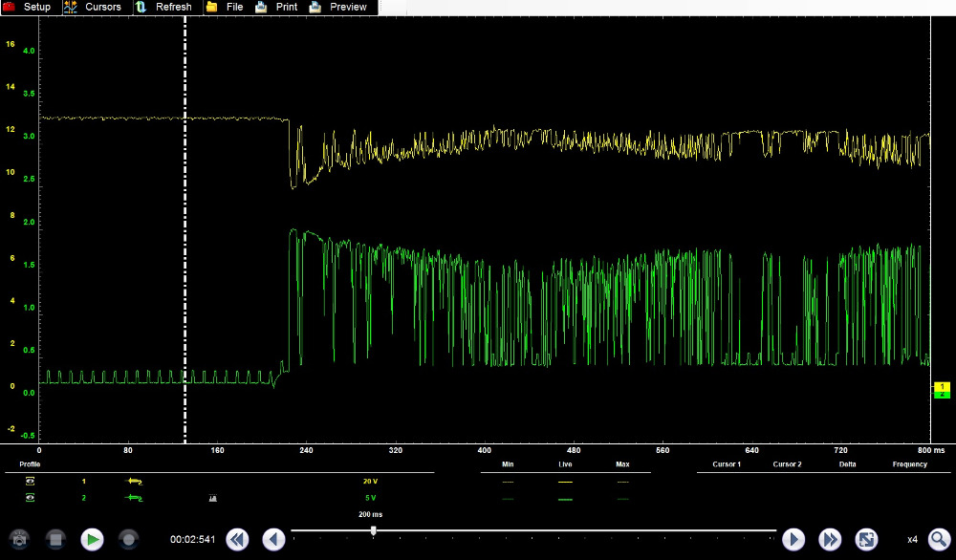This screenshot has width=956, height=560.
Task: Click the Print button
Action: pos(277,7)
